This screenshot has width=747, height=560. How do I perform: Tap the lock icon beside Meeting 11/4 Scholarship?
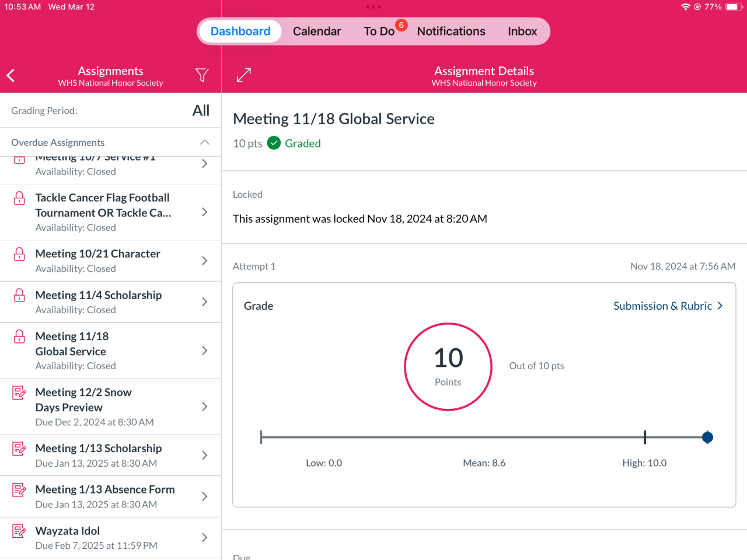19,295
